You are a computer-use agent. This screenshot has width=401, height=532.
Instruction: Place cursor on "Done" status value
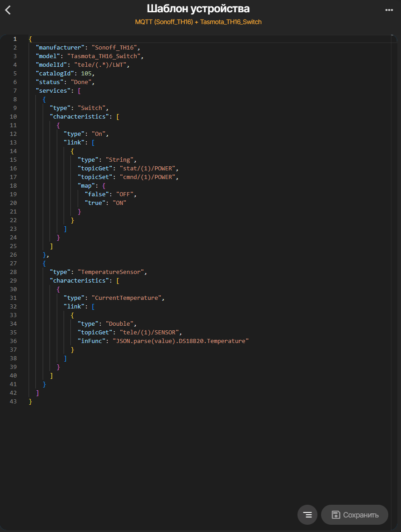(x=82, y=82)
